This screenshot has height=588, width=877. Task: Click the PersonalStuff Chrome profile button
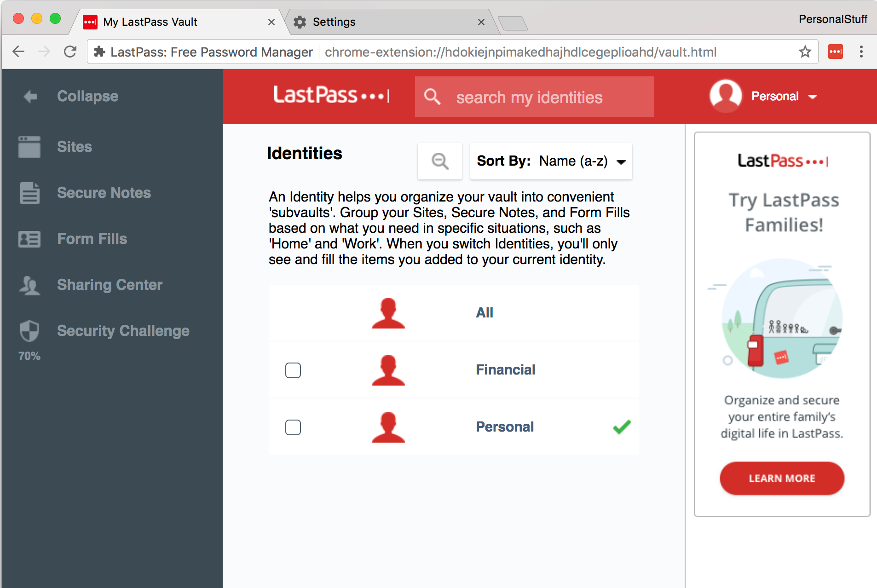833,19
